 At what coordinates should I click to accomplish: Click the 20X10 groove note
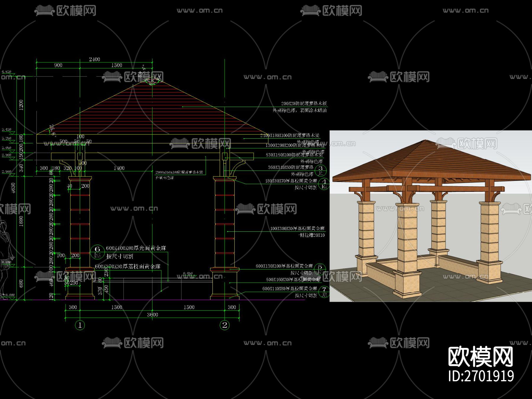pyautogui.click(x=312, y=235)
